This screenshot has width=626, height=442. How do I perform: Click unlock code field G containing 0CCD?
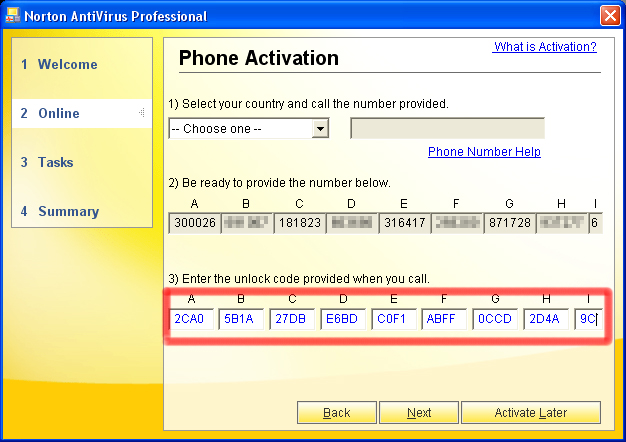[x=495, y=320]
